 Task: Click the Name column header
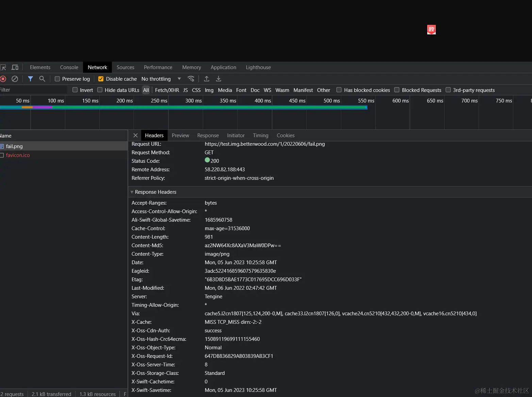[x=64, y=136]
